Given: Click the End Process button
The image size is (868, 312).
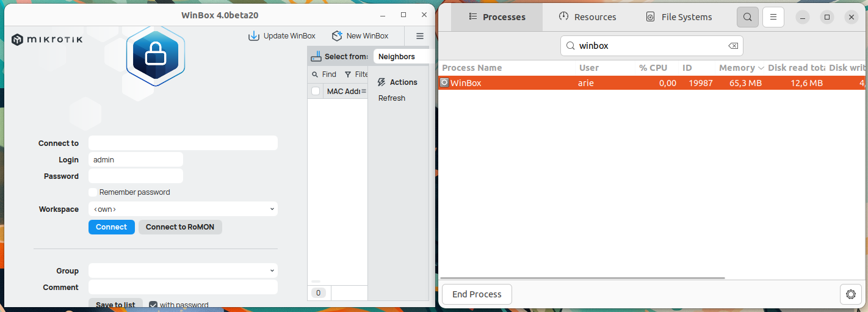Looking at the screenshot, I should 477,294.
